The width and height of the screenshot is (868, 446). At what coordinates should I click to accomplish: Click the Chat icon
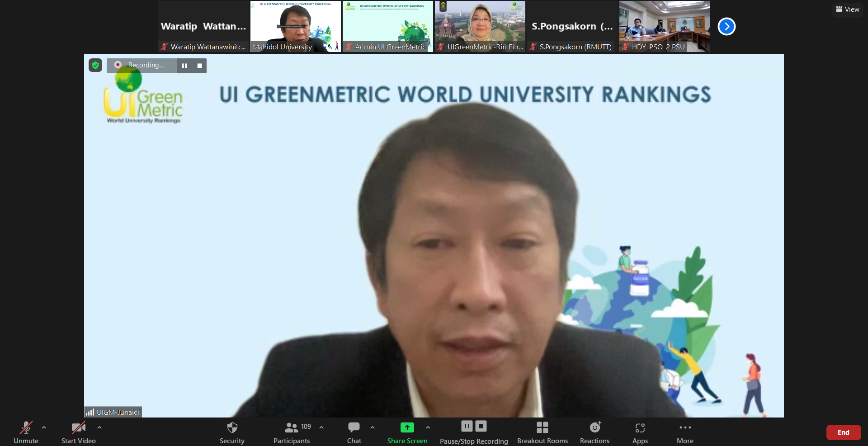coord(354,427)
